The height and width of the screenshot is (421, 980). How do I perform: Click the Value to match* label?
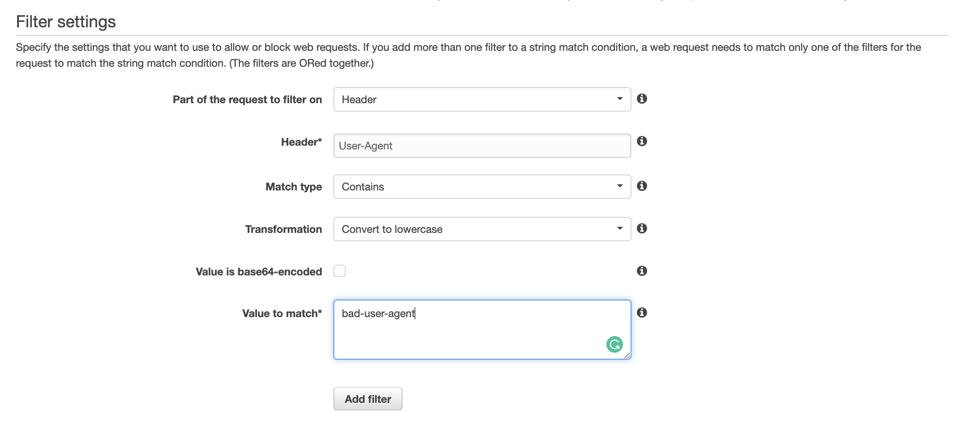point(282,314)
